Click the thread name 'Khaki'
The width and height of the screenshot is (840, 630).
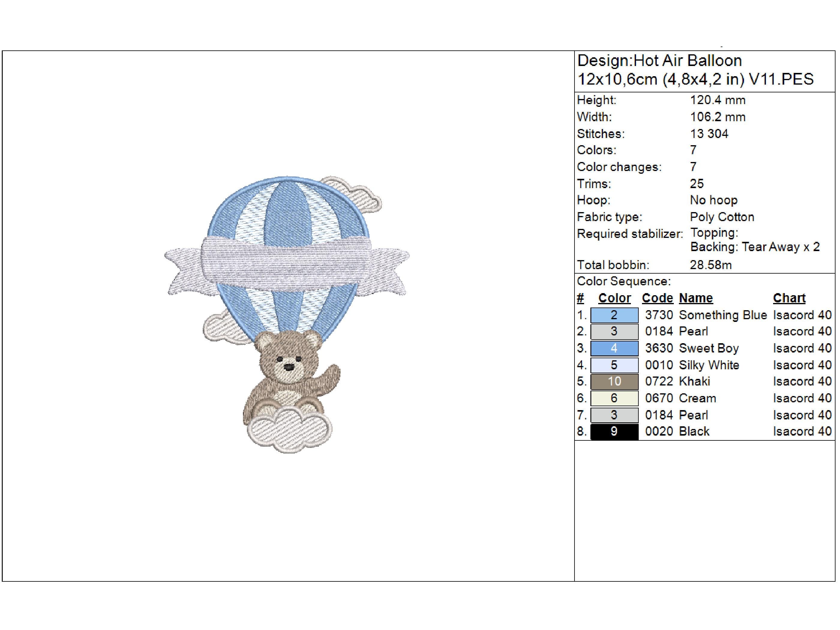tap(694, 381)
